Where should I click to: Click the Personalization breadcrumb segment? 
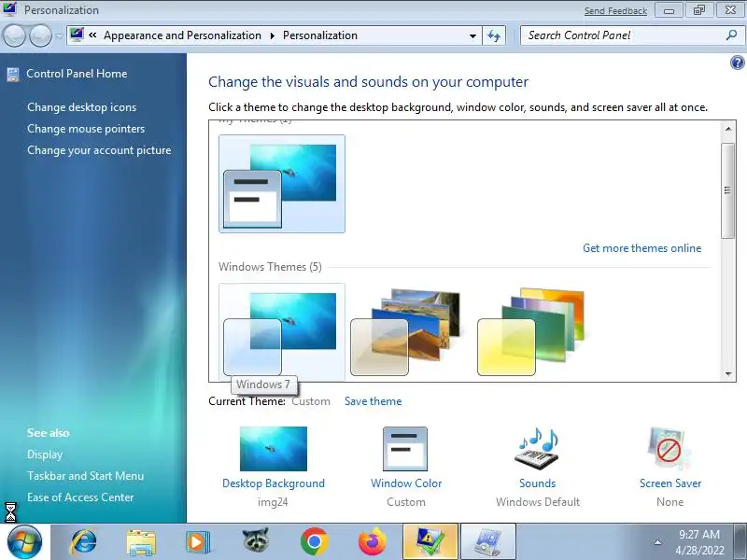(320, 35)
